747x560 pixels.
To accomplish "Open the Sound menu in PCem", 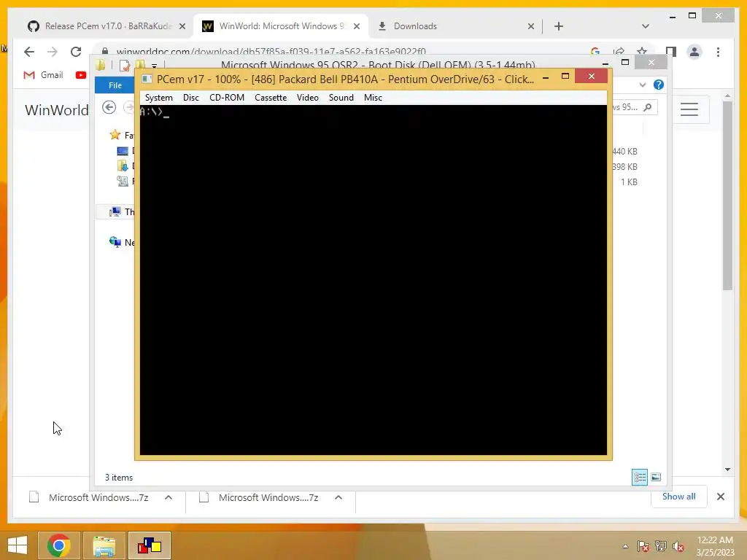I will click(x=341, y=98).
